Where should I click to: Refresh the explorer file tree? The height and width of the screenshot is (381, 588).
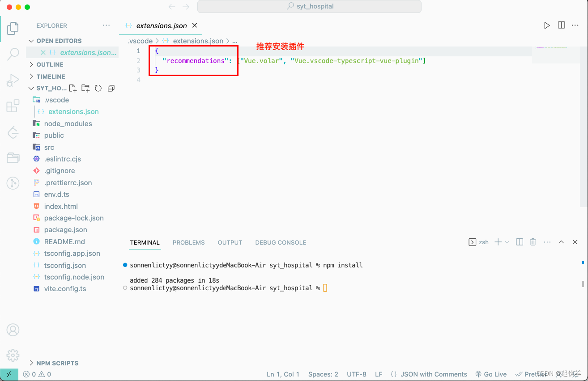pyautogui.click(x=98, y=88)
